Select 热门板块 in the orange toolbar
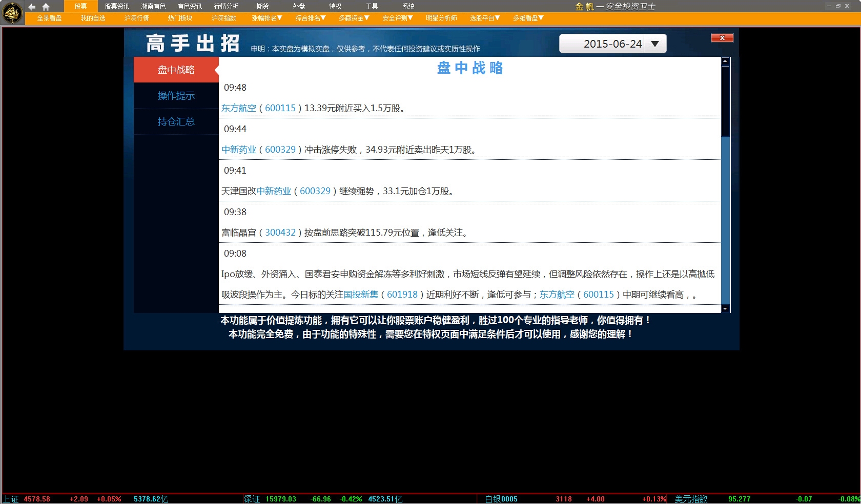The height and width of the screenshot is (504, 861). (x=180, y=18)
